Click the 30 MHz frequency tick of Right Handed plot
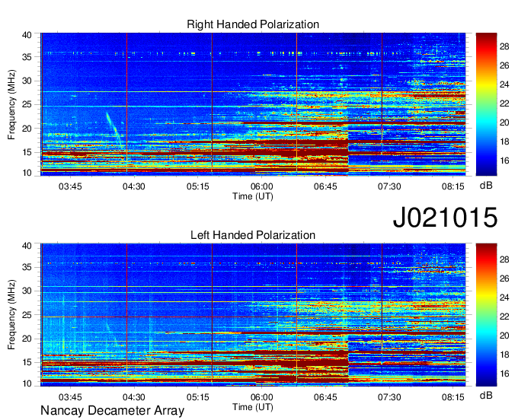 click(27, 81)
